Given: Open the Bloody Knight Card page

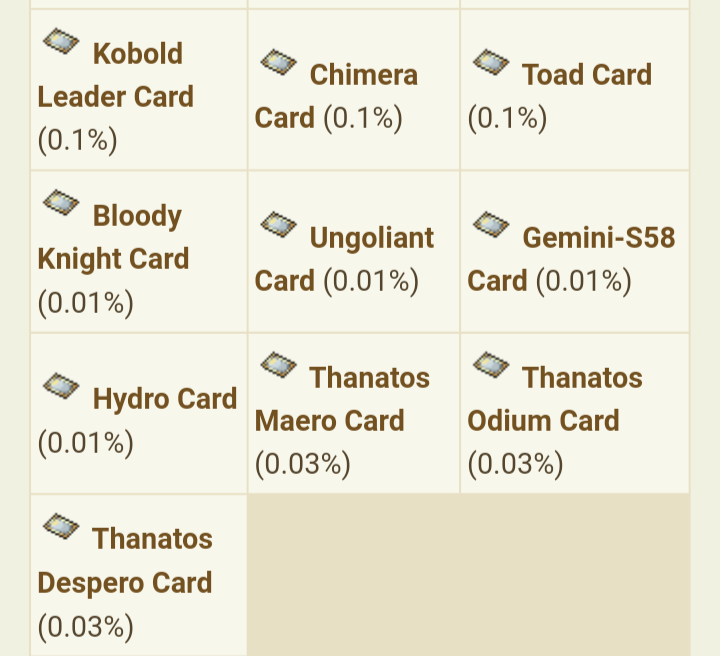Looking at the screenshot, I should 113,237.
